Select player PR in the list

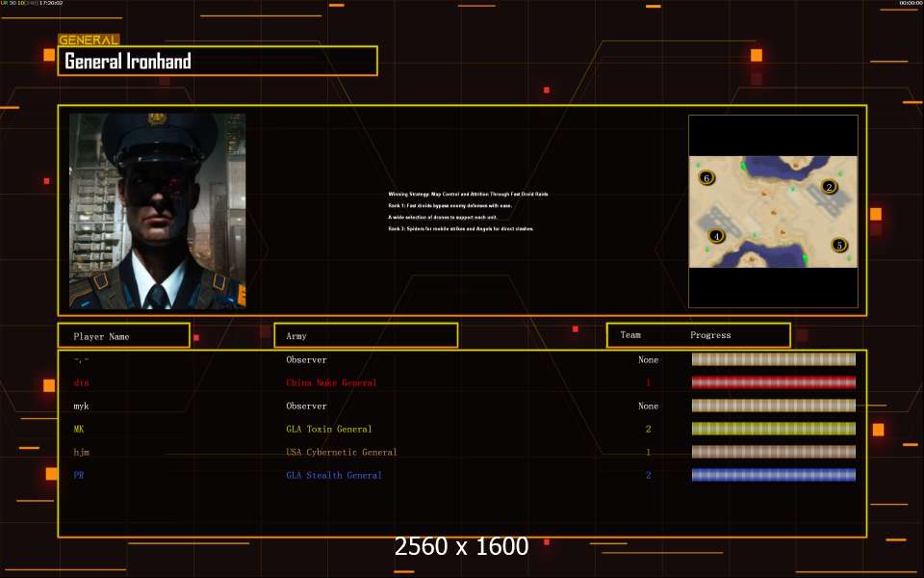point(79,475)
